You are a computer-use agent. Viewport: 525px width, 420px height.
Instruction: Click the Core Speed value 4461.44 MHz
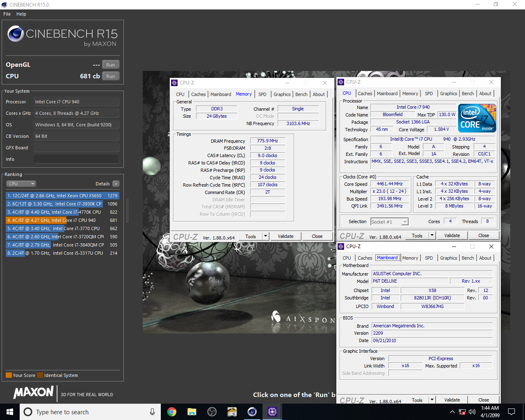point(390,184)
